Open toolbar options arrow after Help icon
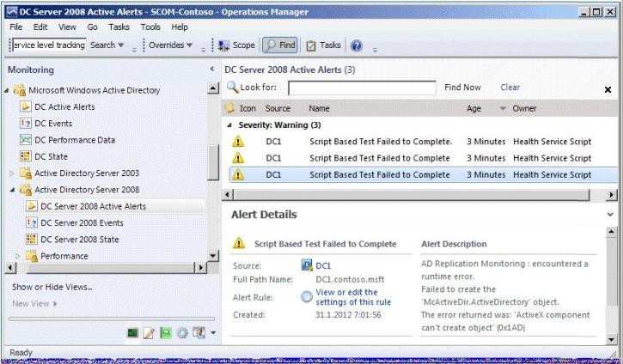 tap(375, 50)
